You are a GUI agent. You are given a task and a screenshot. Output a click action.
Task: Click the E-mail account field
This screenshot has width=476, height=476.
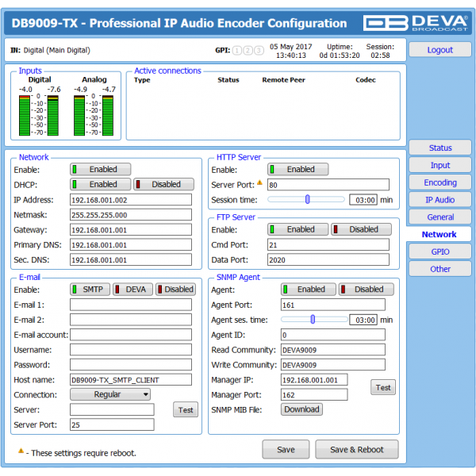tap(131, 335)
